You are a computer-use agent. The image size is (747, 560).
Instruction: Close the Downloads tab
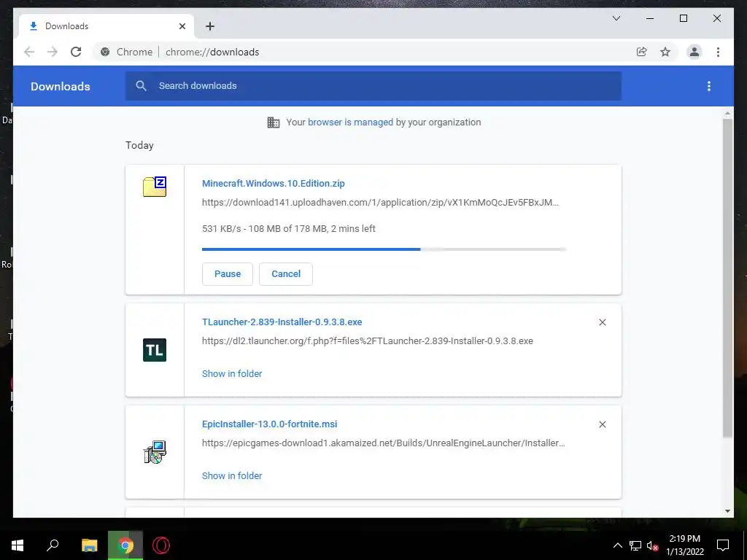click(182, 26)
